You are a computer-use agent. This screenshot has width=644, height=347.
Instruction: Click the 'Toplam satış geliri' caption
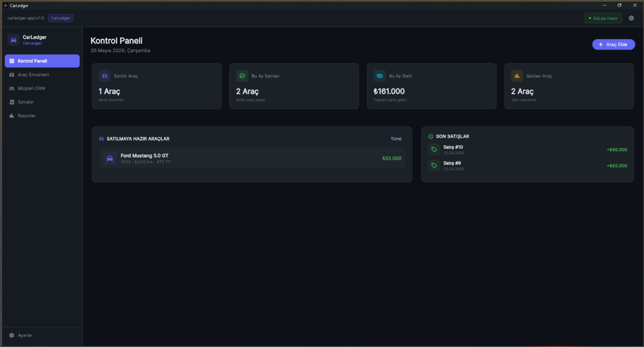click(x=390, y=100)
